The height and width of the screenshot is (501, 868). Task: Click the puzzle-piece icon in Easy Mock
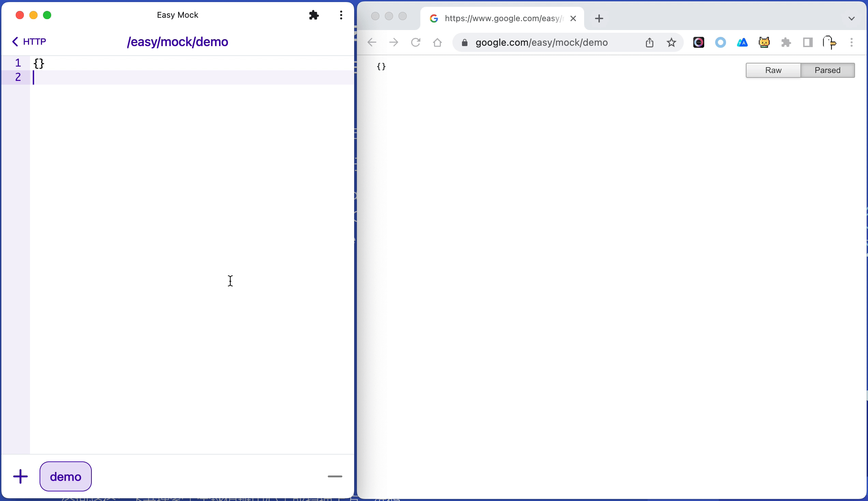314,15
